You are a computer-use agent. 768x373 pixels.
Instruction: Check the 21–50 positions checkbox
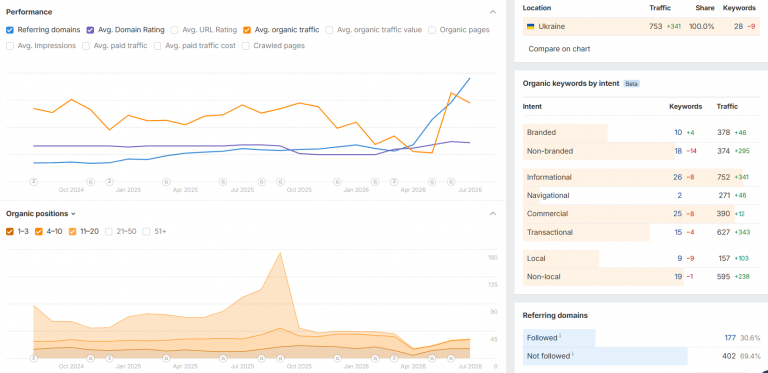pos(109,232)
